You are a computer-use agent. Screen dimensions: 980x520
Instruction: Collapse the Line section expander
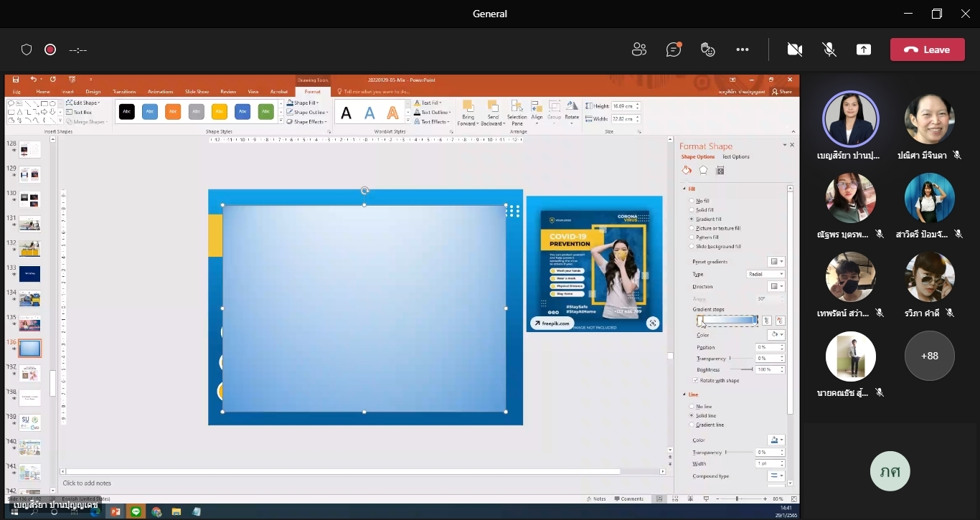point(684,394)
